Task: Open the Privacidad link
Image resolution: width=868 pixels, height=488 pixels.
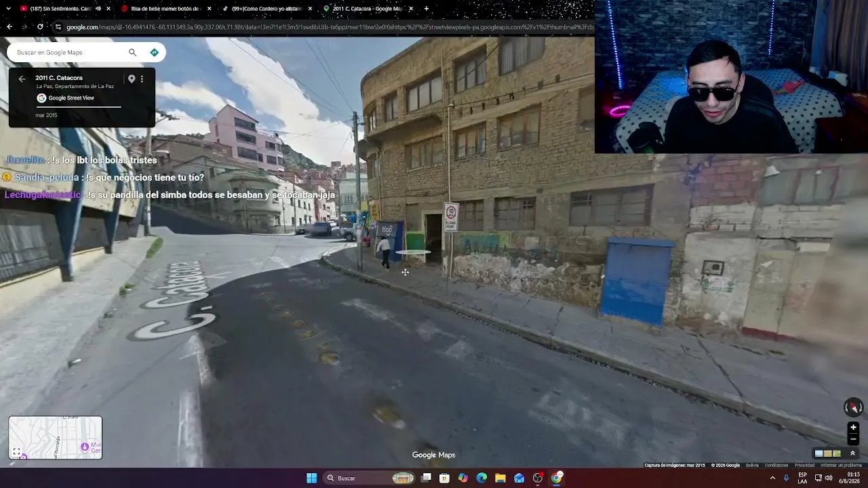Action: click(x=804, y=465)
